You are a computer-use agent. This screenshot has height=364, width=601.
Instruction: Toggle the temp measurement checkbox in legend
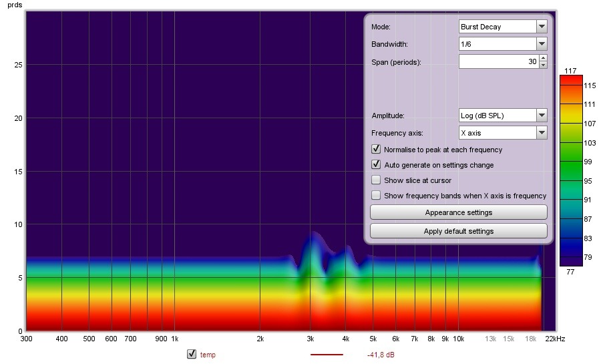(192, 354)
